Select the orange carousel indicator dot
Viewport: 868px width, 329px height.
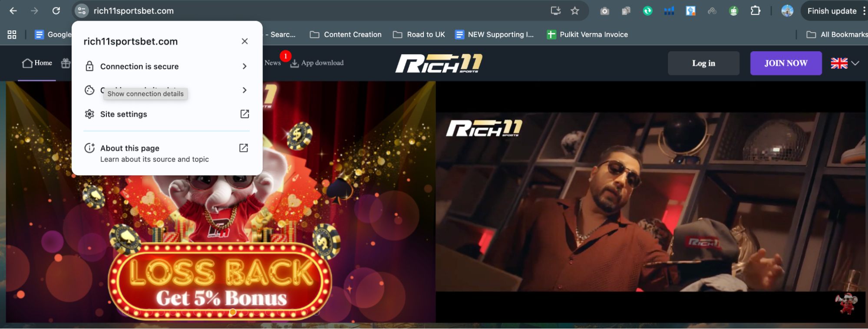[233, 312]
